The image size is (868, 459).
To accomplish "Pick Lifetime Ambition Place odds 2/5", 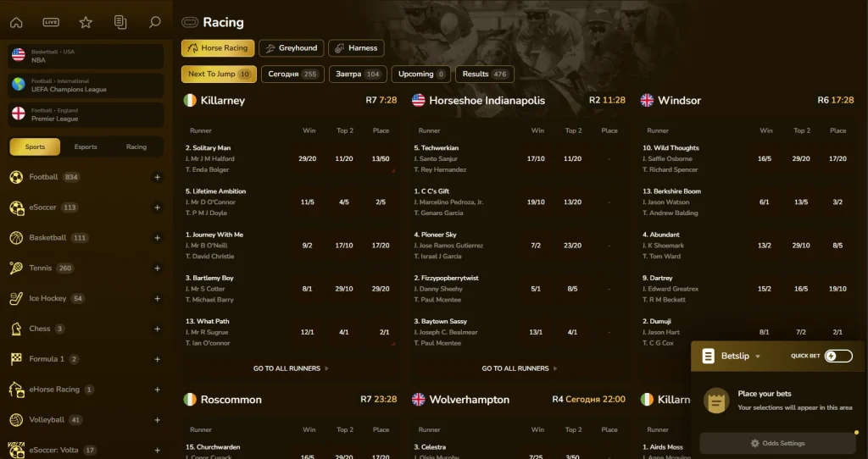I will point(381,202).
